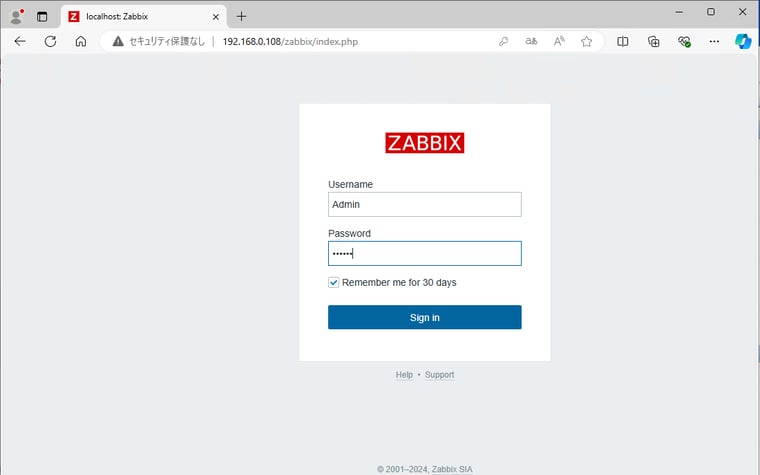Click the not secure warning icon
Image resolution: width=760 pixels, height=475 pixels.
point(118,42)
